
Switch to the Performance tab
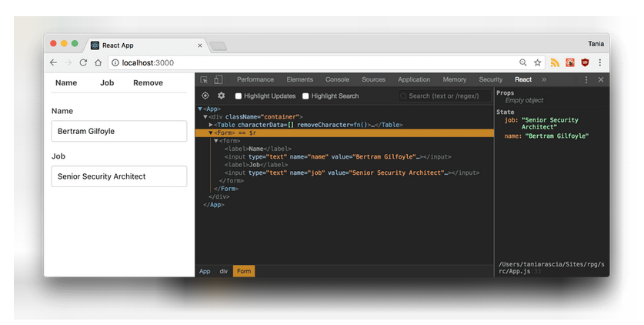pos(255,79)
